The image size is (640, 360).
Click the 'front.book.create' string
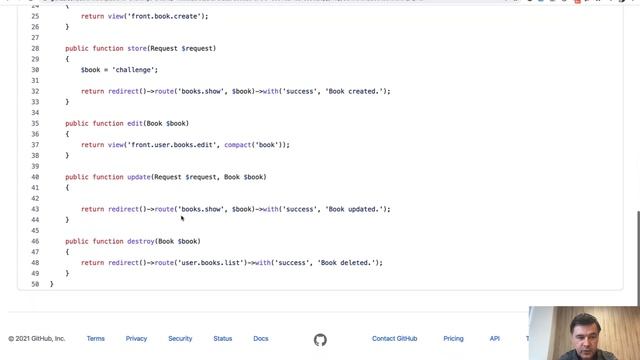pos(164,16)
